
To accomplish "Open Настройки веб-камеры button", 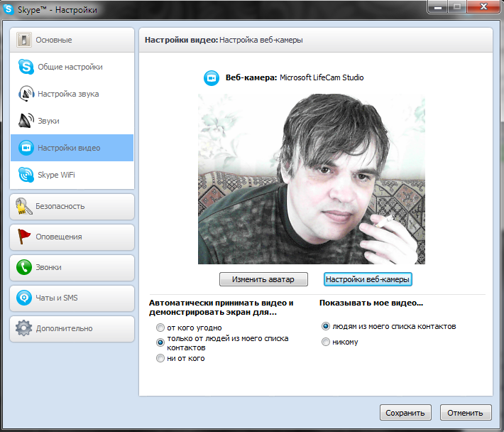I will tap(368, 279).
